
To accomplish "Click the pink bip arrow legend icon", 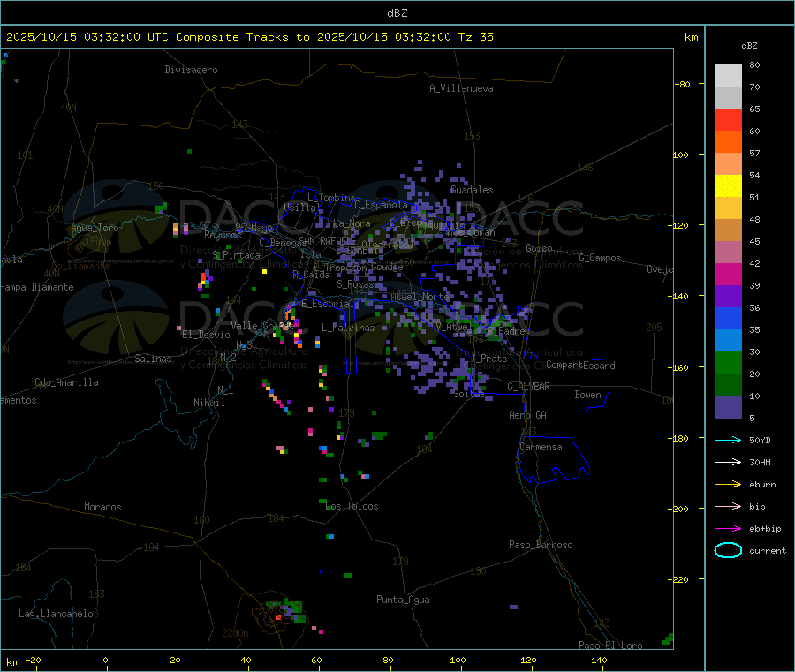I will tap(728, 506).
